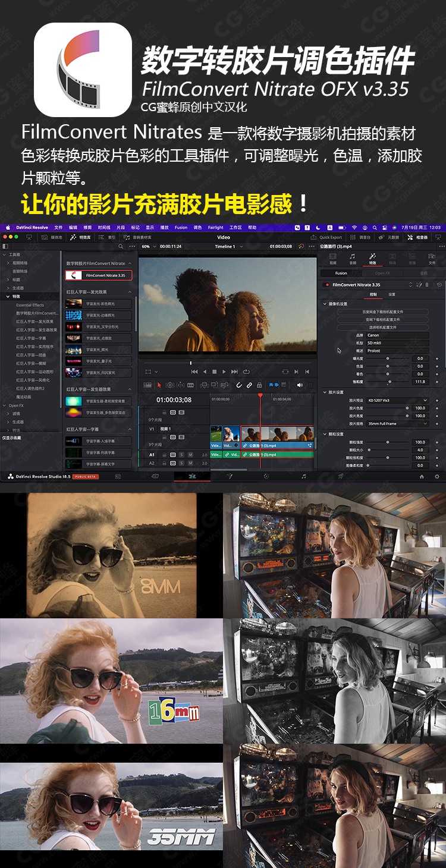Toggle the audio mute speaker icon

300,385
